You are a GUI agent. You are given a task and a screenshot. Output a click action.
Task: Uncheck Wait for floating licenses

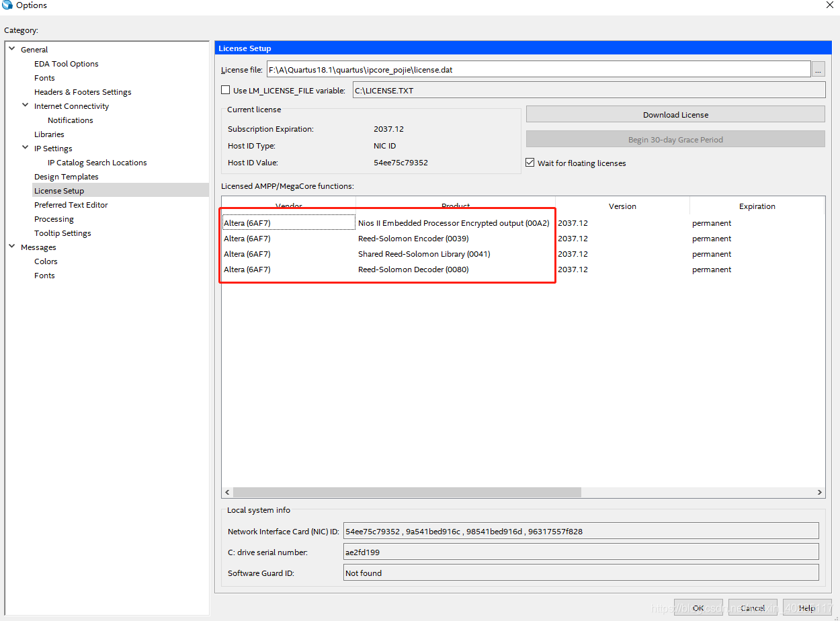(530, 163)
